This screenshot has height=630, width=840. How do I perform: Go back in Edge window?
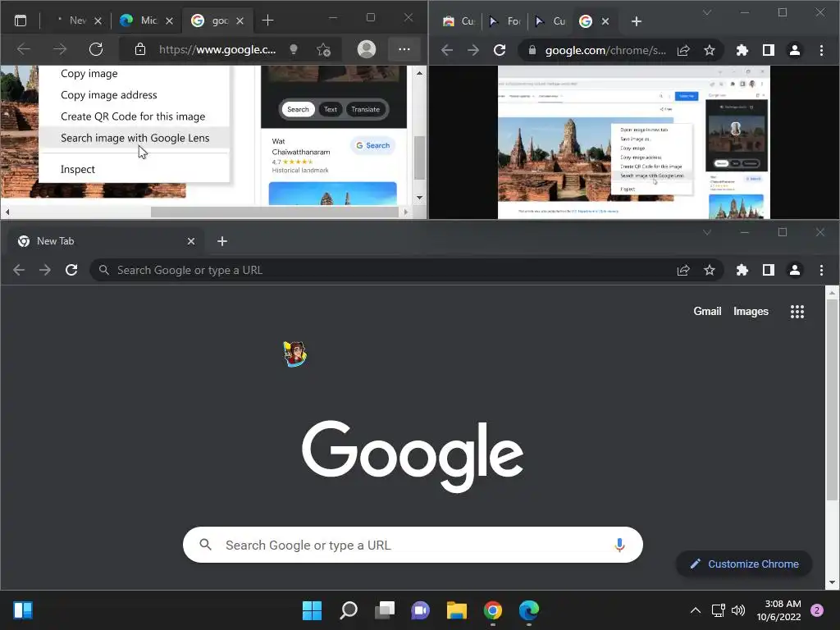click(24, 49)
